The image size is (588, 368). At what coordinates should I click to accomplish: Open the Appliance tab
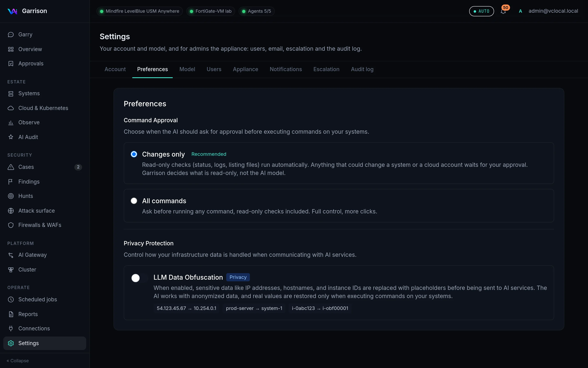coord(245,69)
